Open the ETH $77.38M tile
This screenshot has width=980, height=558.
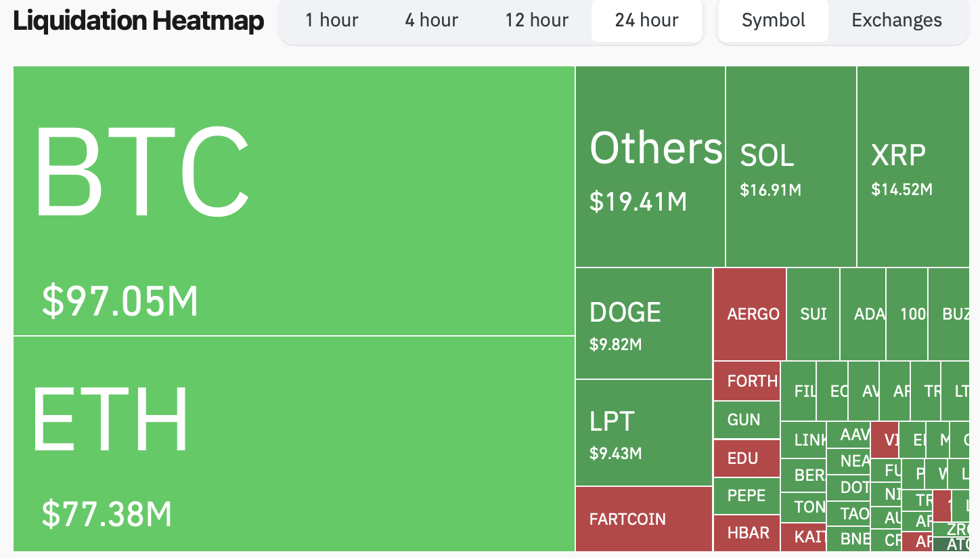coord(294,444)
